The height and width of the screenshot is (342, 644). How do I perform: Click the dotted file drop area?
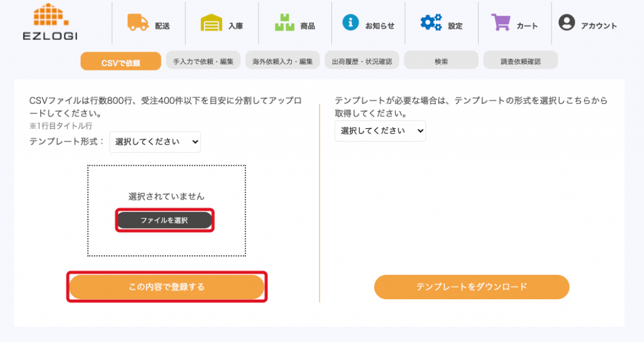[x=167, y=182]
